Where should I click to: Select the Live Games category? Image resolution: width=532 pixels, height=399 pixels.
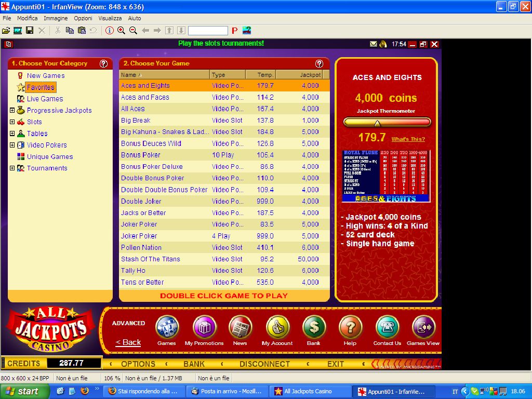(45, 99)
